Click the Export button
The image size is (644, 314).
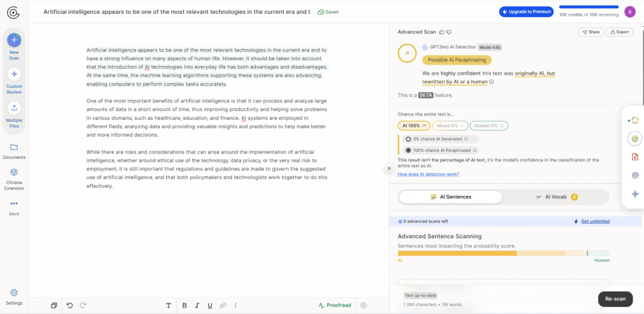pos(619,32)
